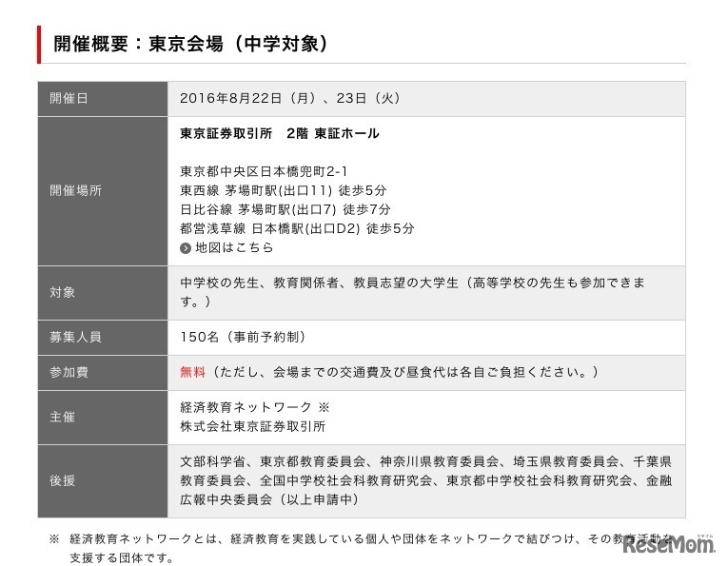Click the red 無料 text

[x=192, y=372]
